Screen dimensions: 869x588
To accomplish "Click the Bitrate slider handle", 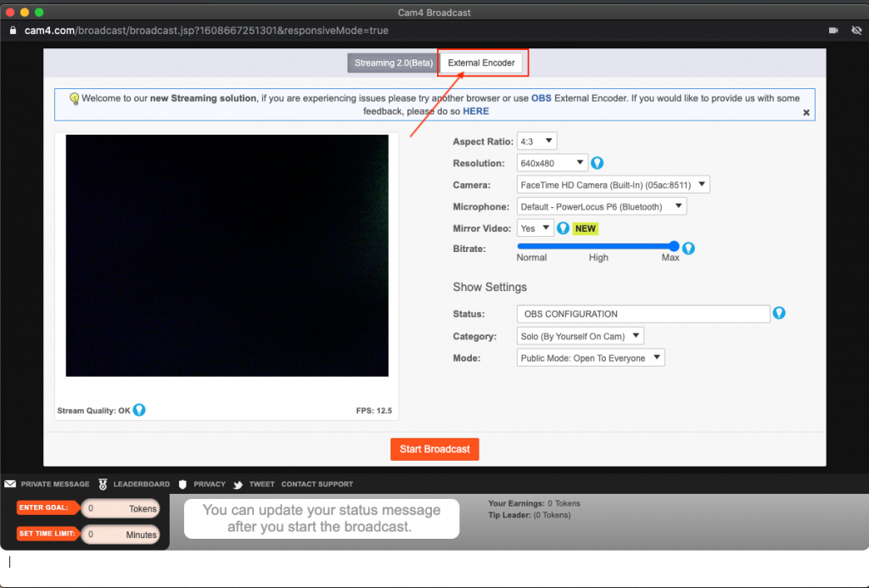I will (x=675, y=246).
